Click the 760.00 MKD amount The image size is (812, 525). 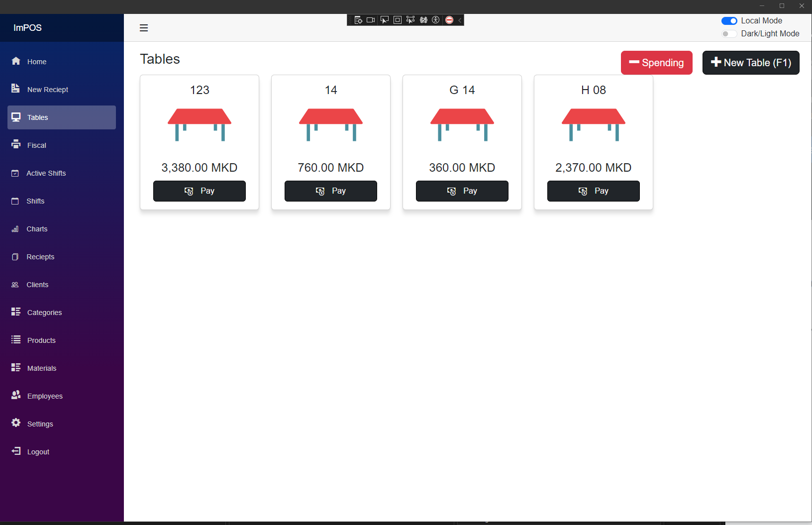pyautogui.click(x=331, y=168)
